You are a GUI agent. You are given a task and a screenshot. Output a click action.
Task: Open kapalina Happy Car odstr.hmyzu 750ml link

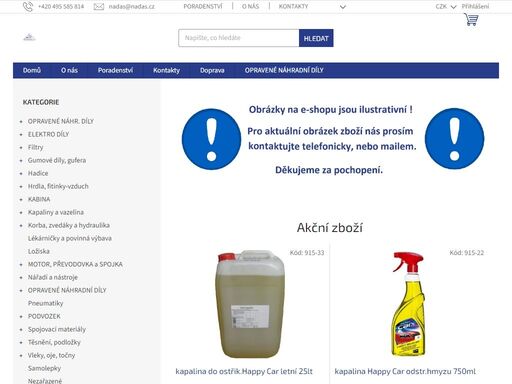point(405,371)
